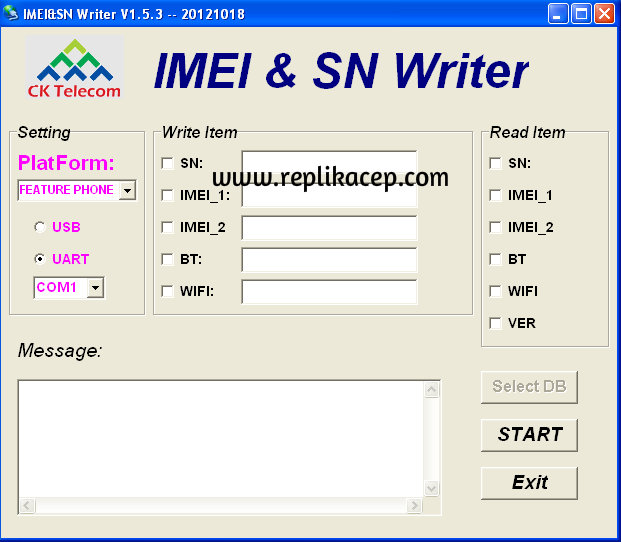Click the Exit button
The image size is (621, 542).
click(529, 482)
